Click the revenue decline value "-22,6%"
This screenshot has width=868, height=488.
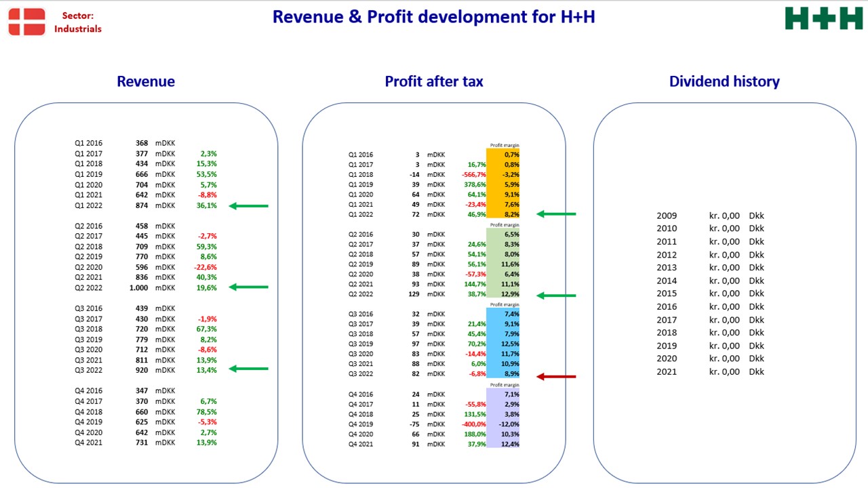click(205, 267)
